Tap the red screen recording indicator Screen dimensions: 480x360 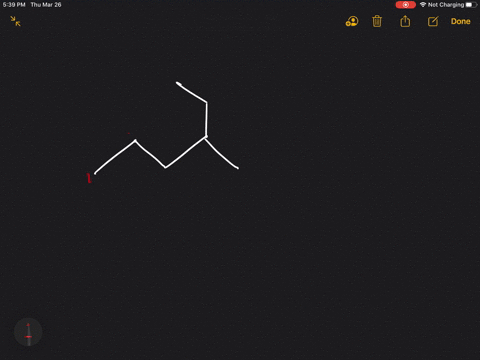tap(405, 5)
